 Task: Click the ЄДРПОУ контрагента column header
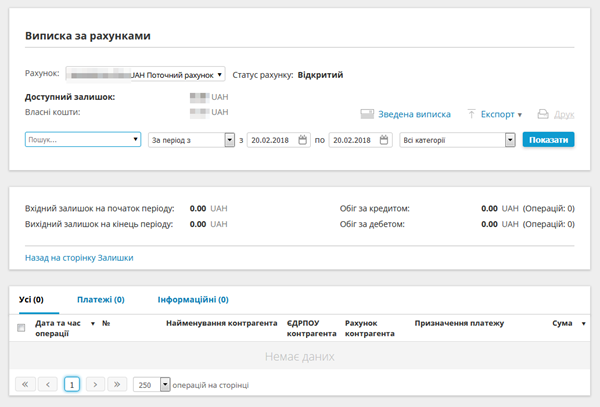pos(311,328)
